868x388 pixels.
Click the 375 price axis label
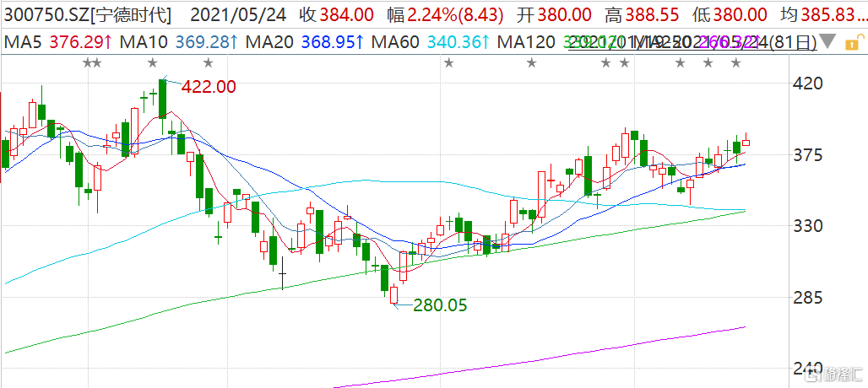(x=810, y=155)
